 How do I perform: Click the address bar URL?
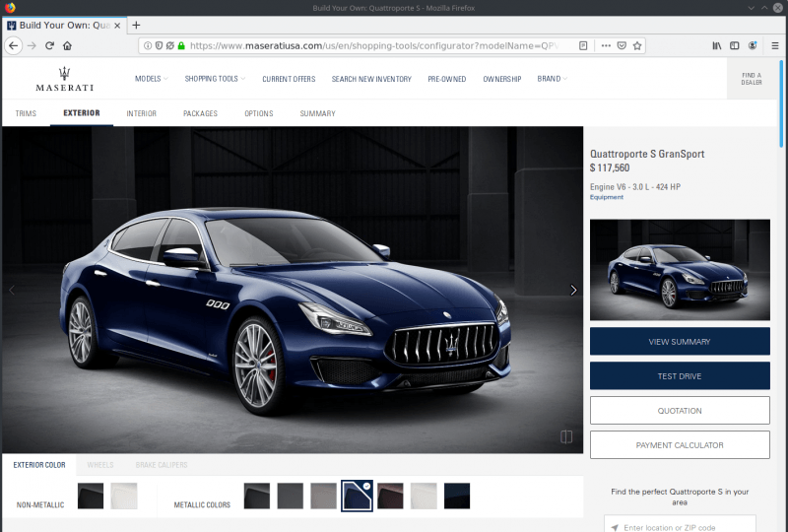click(374, 45)
